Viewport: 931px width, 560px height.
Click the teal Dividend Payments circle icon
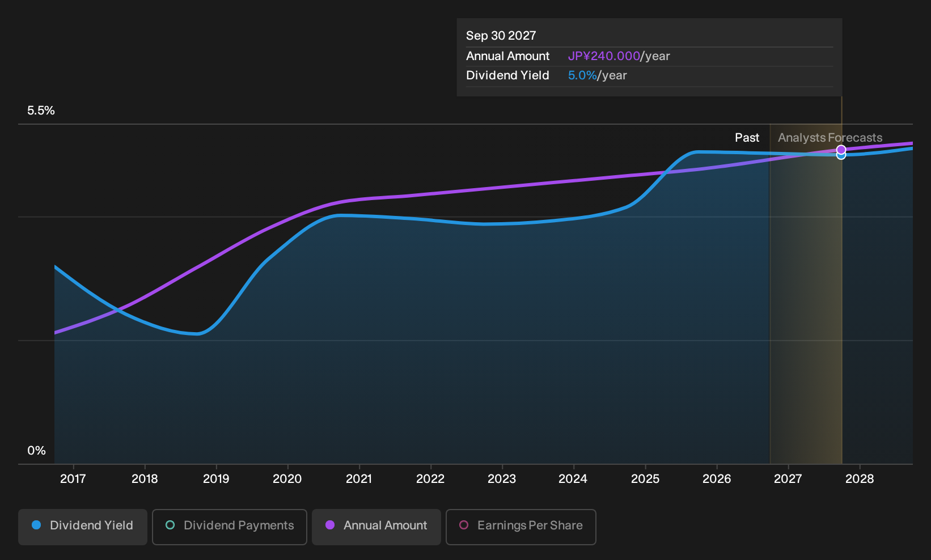click(x=170, y=525)
